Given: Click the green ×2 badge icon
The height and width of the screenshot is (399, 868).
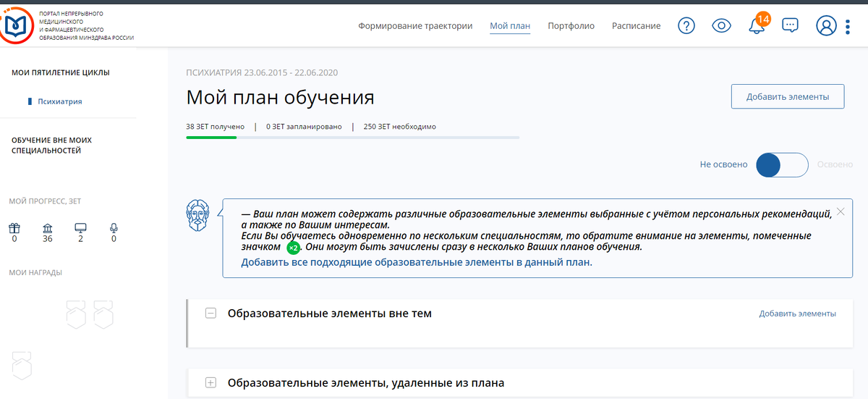Looking at the screenshot, I should [293, 248].
